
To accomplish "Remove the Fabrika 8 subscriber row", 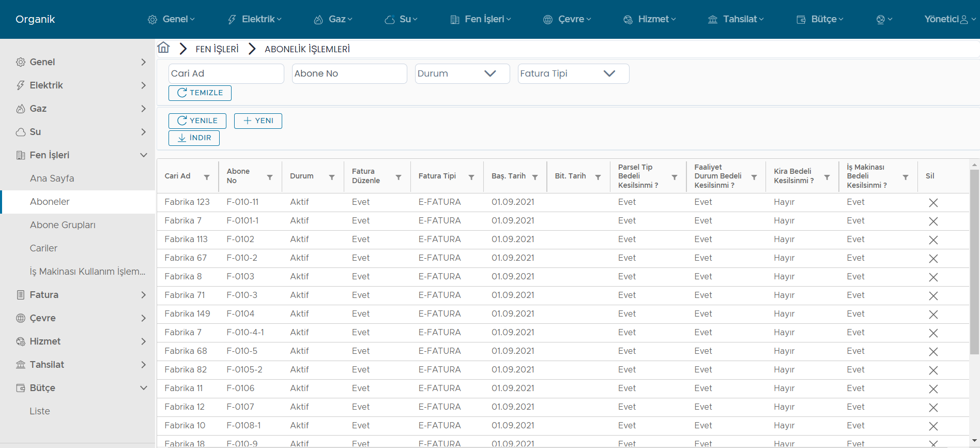I will click(x=933, y=277).
